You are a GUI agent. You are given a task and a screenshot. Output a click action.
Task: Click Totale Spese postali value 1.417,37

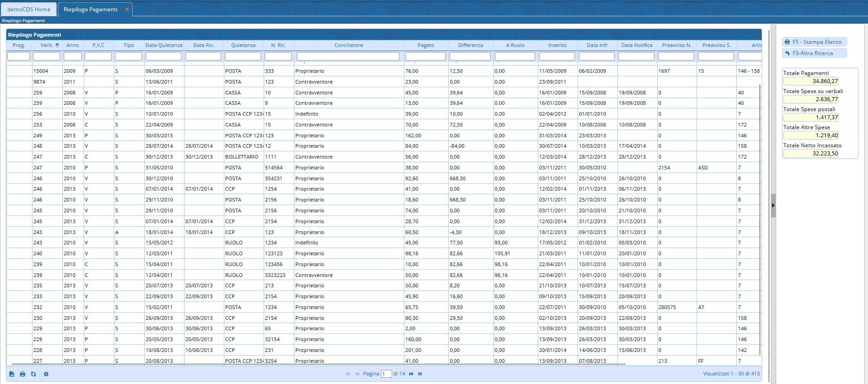[x=811, y=117]
